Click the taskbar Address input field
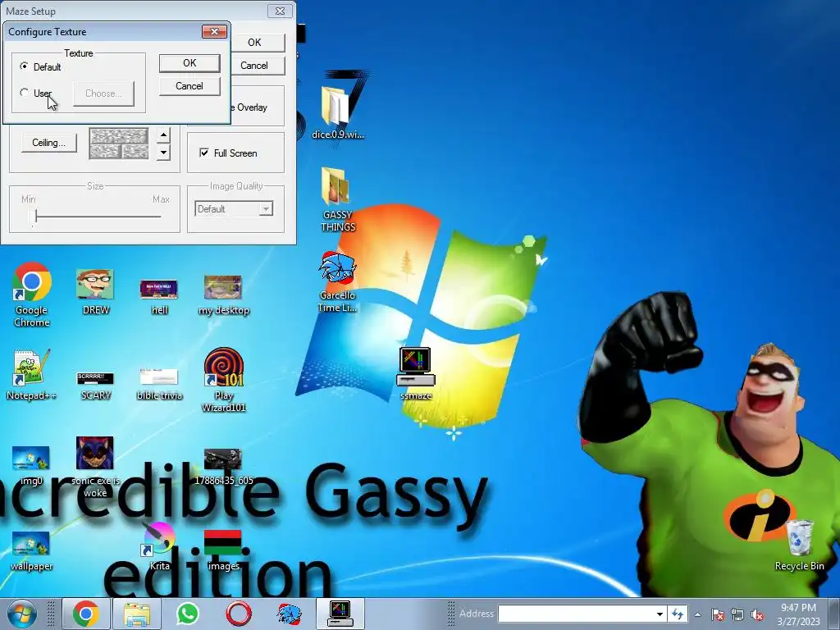840x630 pixels. pos(577,614)
